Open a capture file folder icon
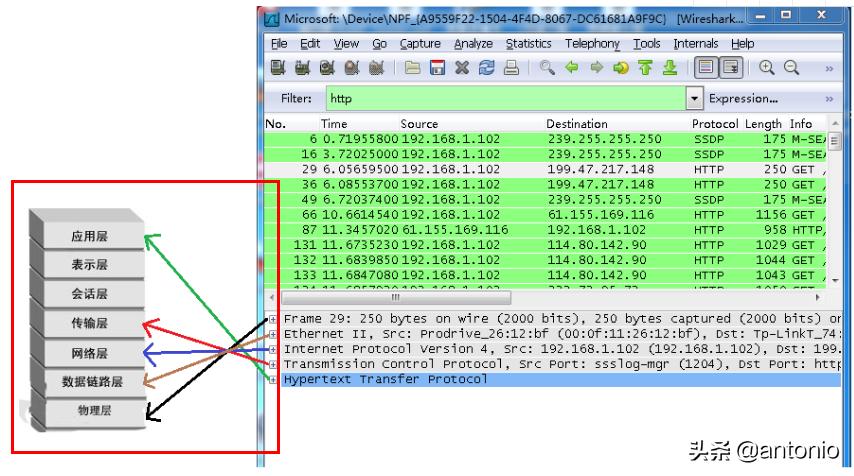The image size is (854, 476). pos(412,68)
